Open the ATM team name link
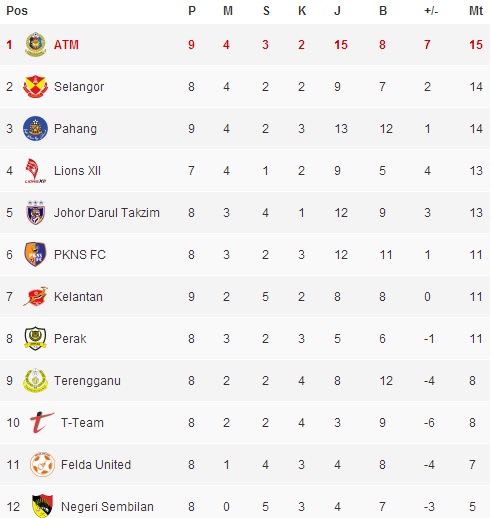Viewport: 491px width, 518px height. [x=66, y=45]
